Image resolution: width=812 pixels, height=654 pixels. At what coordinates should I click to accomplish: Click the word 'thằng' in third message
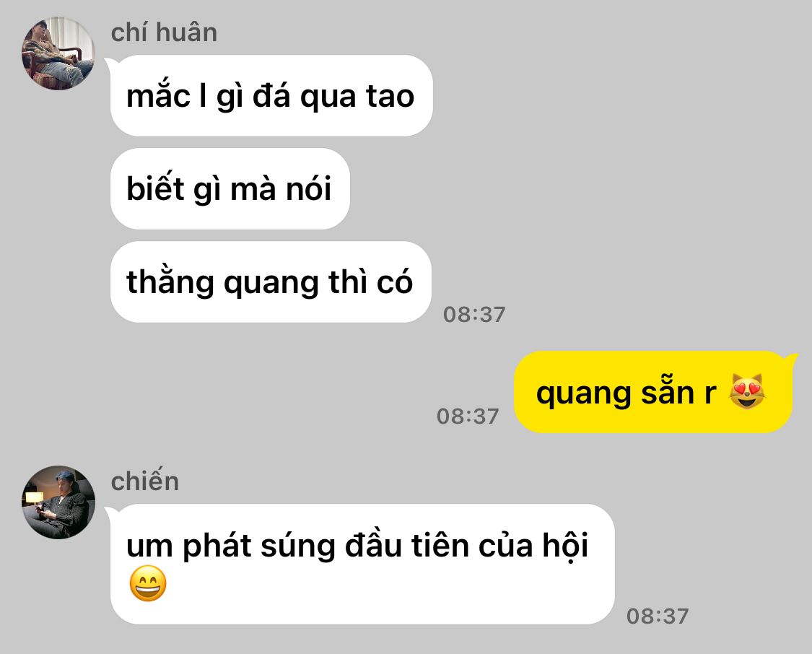[170, 283]
